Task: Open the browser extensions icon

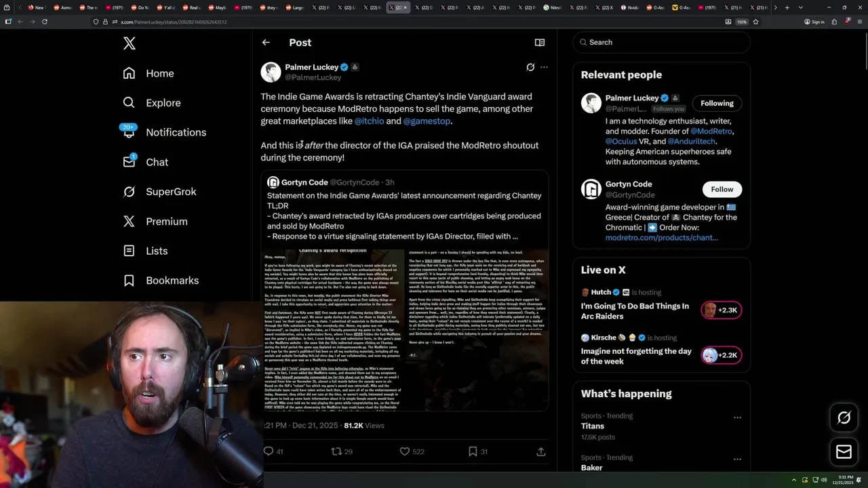Action: point(834,22)
